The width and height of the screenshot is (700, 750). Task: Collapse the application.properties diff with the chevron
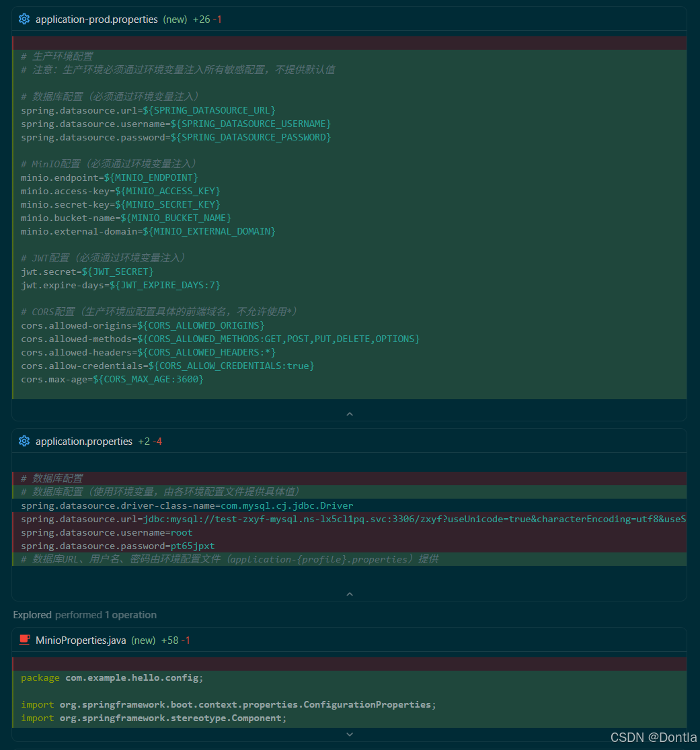[350, 594]
